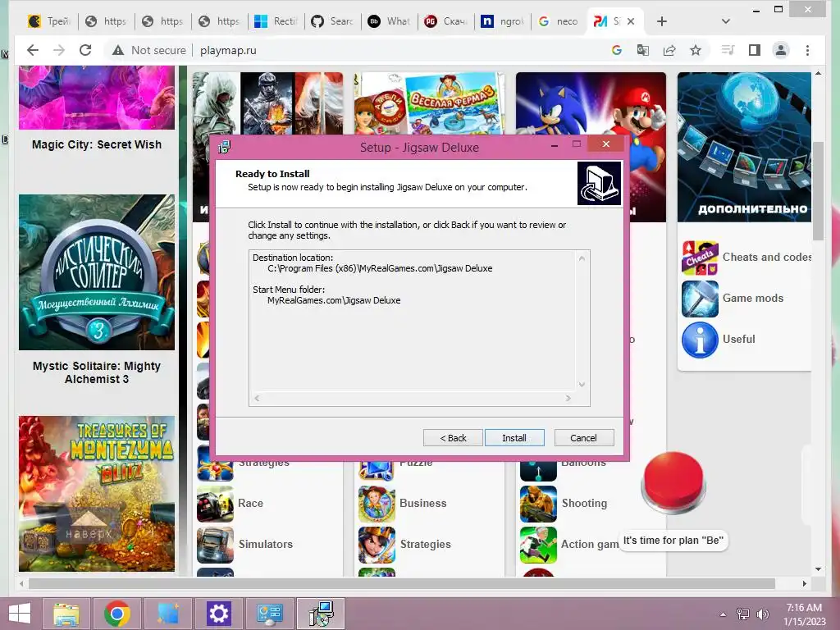Open the Chrome profile avatar

[781, 50]
